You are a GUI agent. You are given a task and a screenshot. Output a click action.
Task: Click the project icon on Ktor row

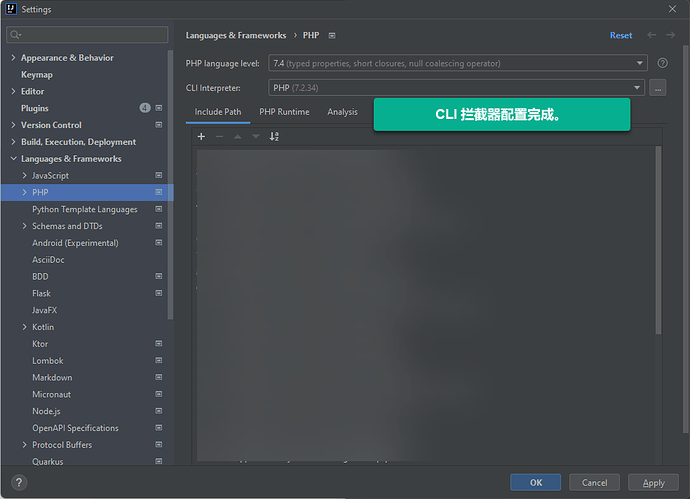point(159,344)
